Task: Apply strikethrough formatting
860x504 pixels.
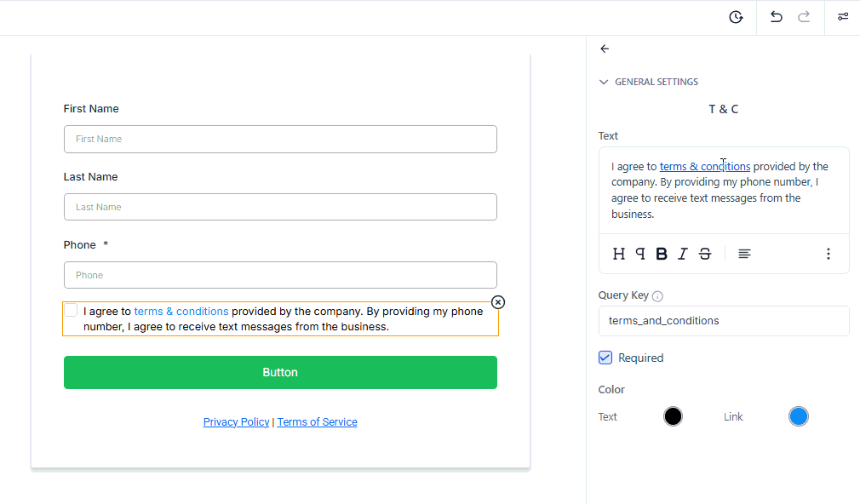Action: 705,254
